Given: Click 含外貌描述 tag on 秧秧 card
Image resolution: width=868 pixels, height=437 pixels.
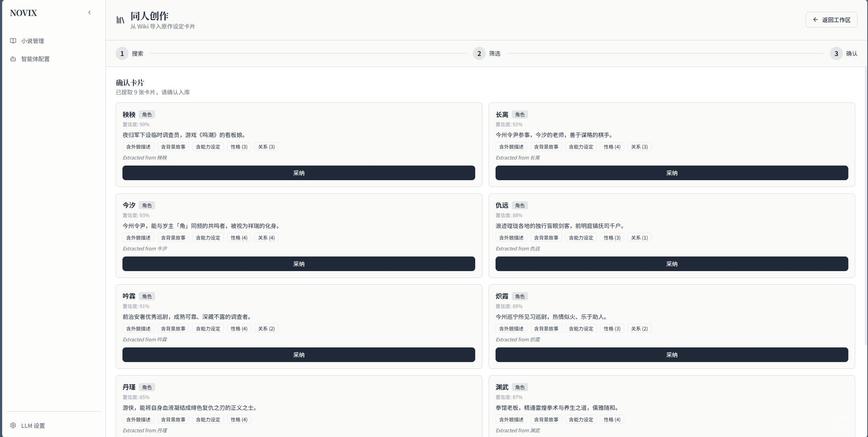Looking at the screenshot, I should (138, 147).
